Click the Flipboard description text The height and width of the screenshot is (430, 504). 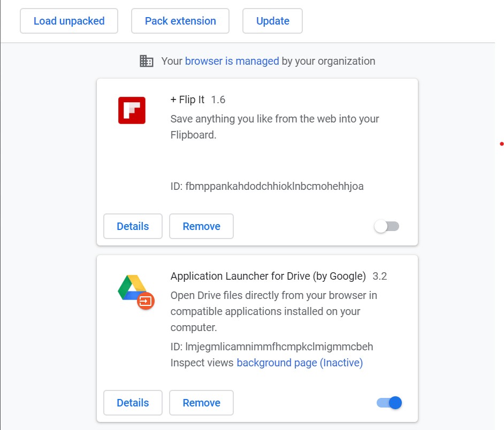click(275, 127)
